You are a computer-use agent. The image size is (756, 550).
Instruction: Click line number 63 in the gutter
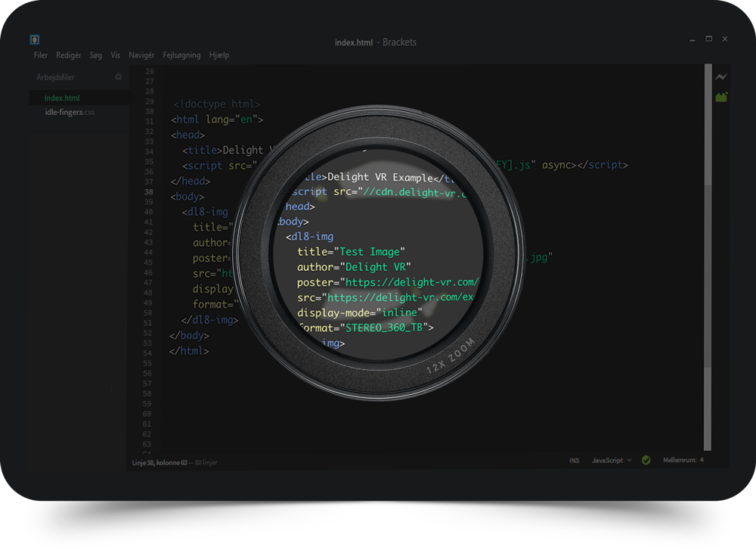(147, 444)
